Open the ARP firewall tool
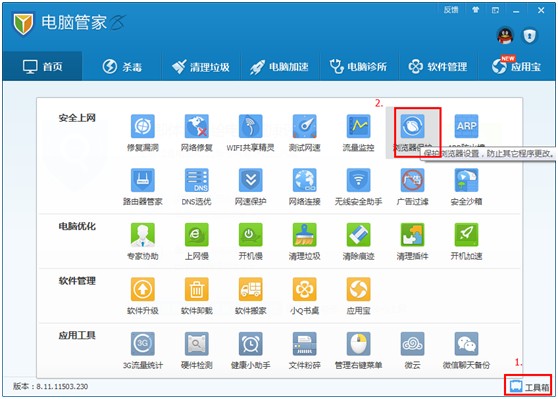The height and width of the screenshot is (399, 558). [x=467, y=126]
